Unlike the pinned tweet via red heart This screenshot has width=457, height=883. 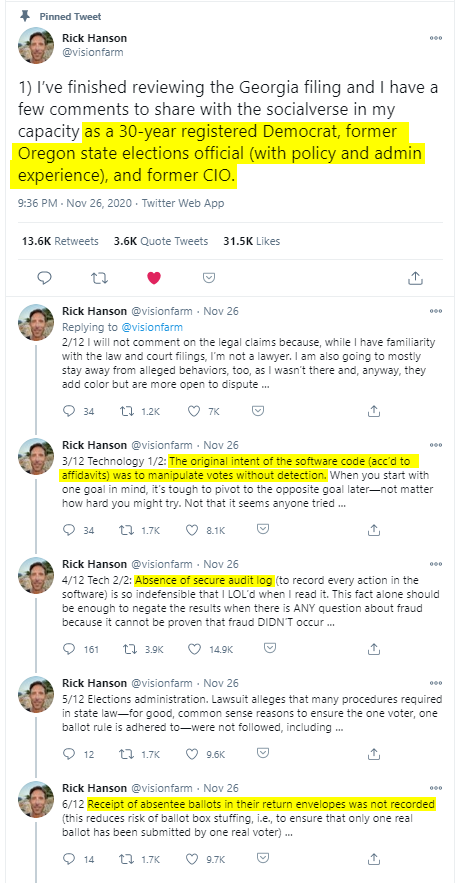coord(154,278)
